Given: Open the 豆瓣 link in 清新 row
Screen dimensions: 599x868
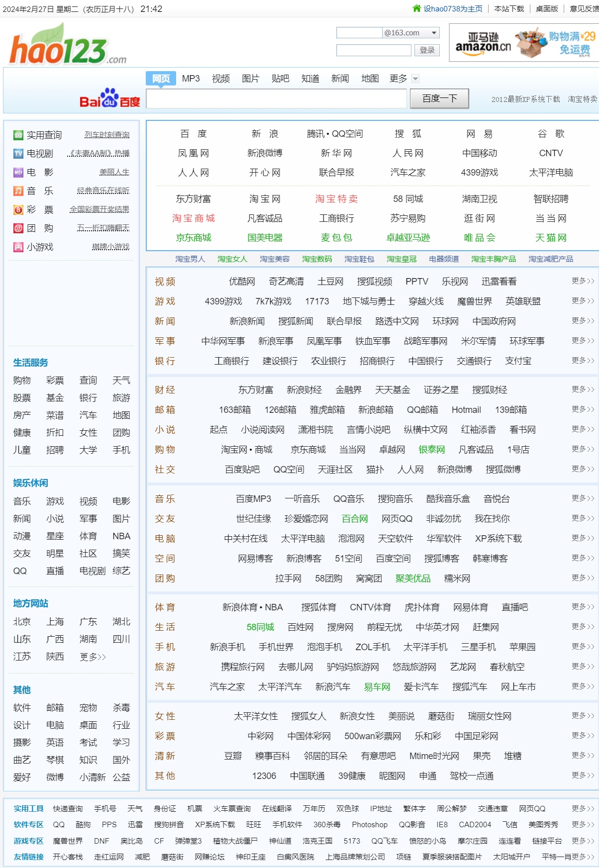Looking at the screenshot, I should point(233,756).
